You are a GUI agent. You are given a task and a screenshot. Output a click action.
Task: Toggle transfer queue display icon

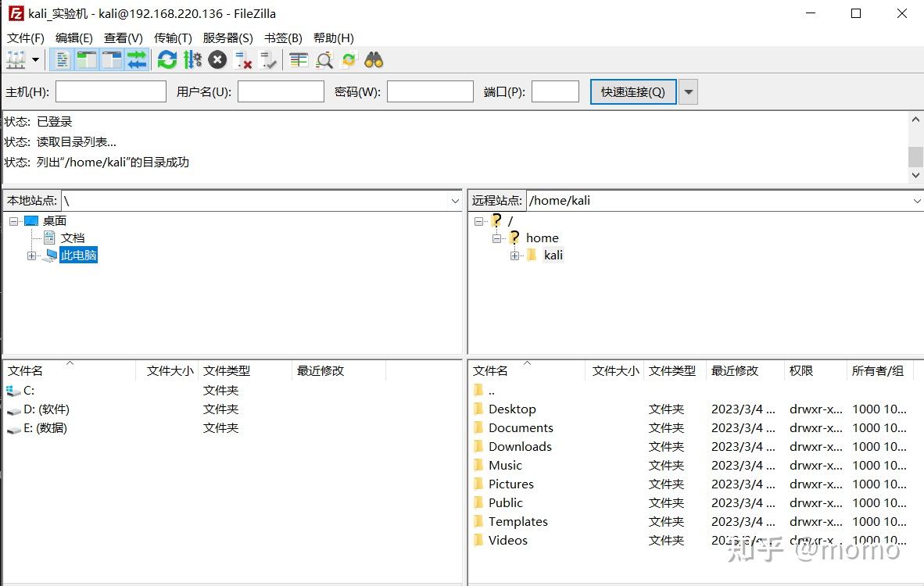point(137,59)
